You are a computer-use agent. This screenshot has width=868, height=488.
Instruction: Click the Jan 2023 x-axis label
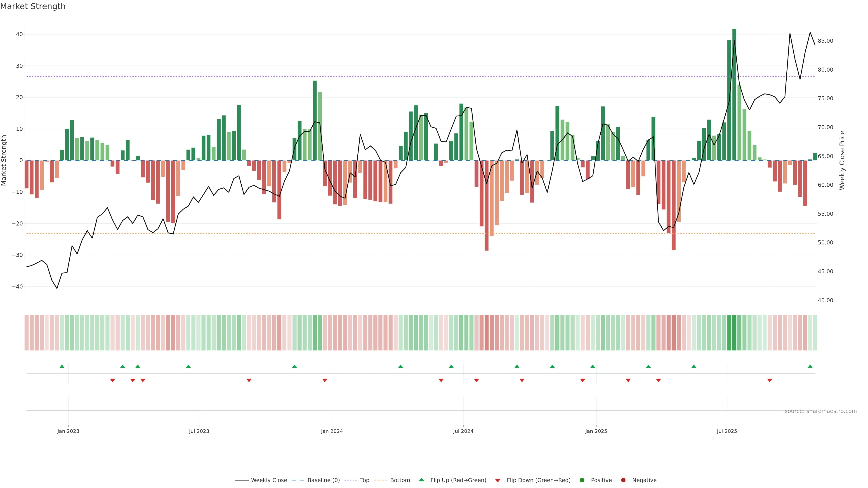68,431
